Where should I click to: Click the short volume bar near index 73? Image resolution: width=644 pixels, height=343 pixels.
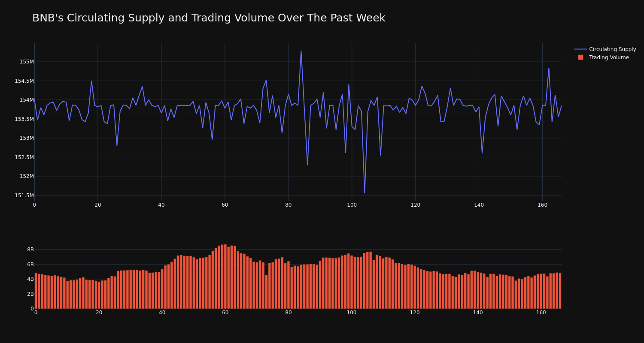(x=266, y=292)
